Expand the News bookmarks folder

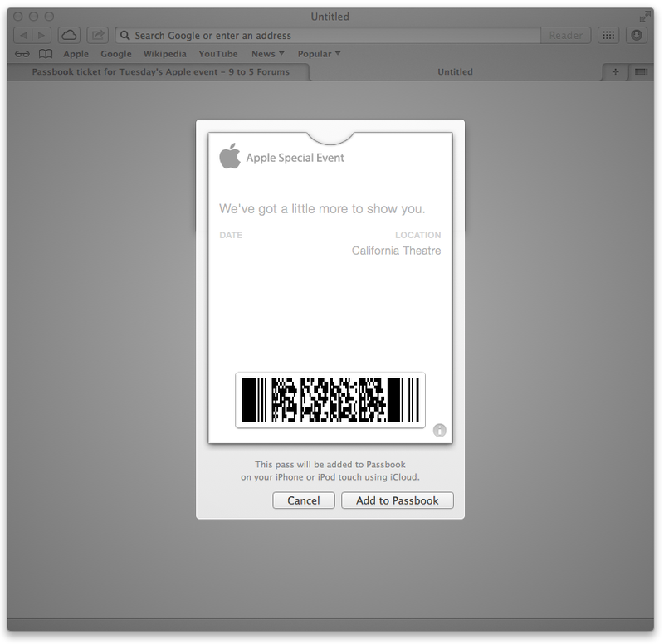click(267, 54)
